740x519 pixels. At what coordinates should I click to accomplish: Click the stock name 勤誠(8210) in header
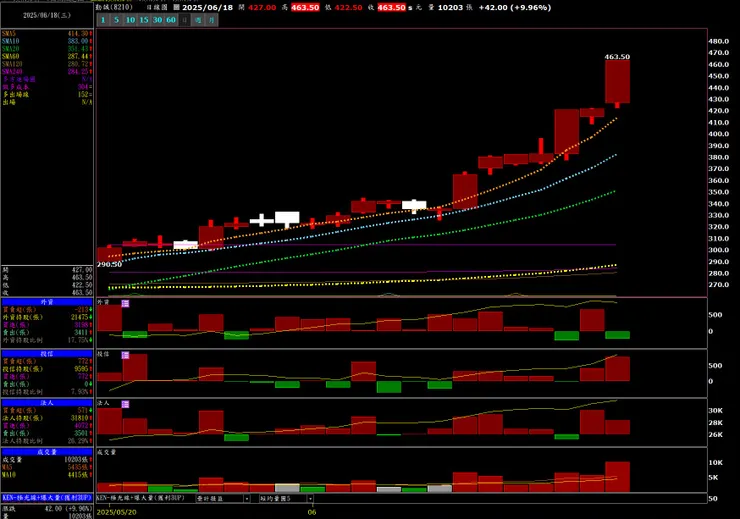pos(115,7)
